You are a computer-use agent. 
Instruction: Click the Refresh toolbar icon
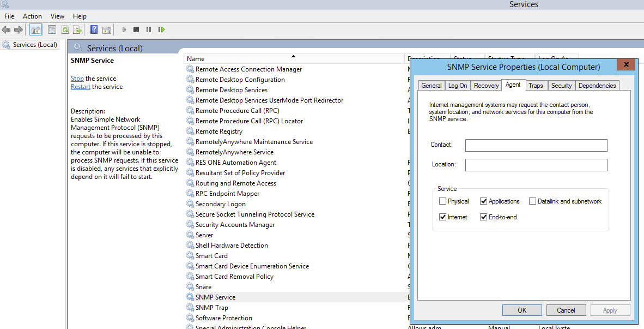click(x=65, y=29)
